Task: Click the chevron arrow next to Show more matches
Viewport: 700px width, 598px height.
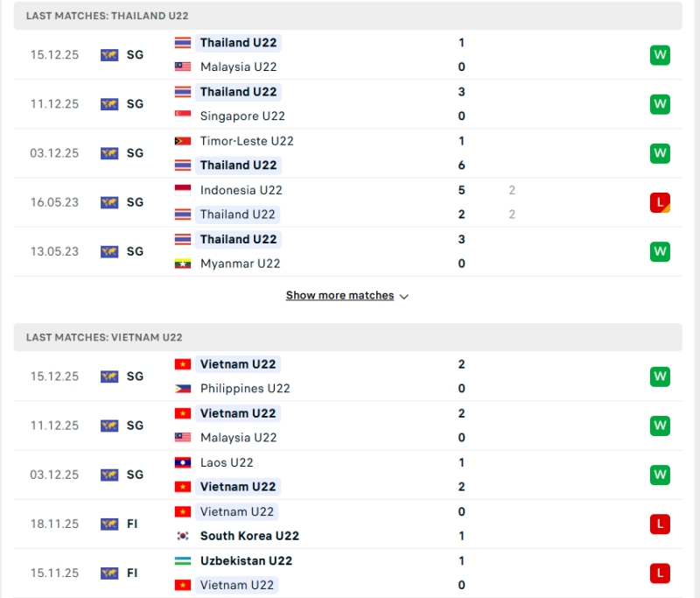Action: (404, 297)
